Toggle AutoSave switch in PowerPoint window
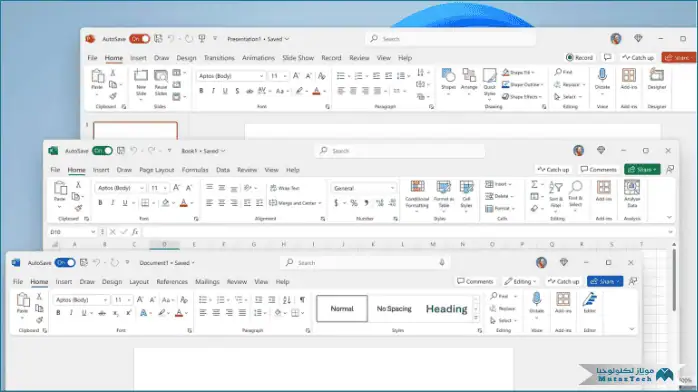This screenshot has width=698, height=392. [x=139, y=39]
